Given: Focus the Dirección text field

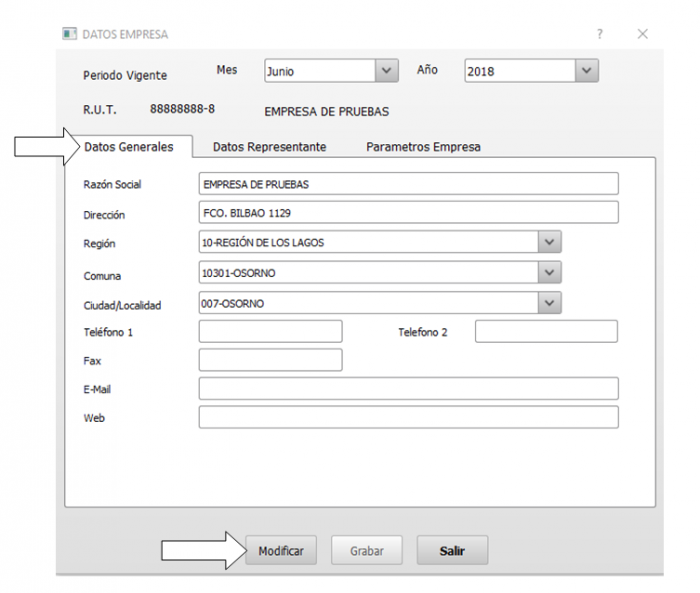Looking at the screenshot, I should tap(408, 213).
